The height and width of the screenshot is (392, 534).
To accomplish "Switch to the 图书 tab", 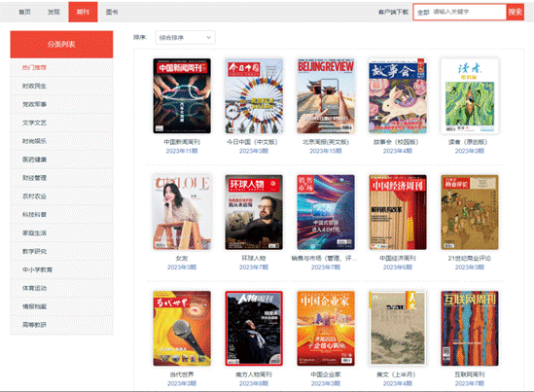I will tap(112, 12).
